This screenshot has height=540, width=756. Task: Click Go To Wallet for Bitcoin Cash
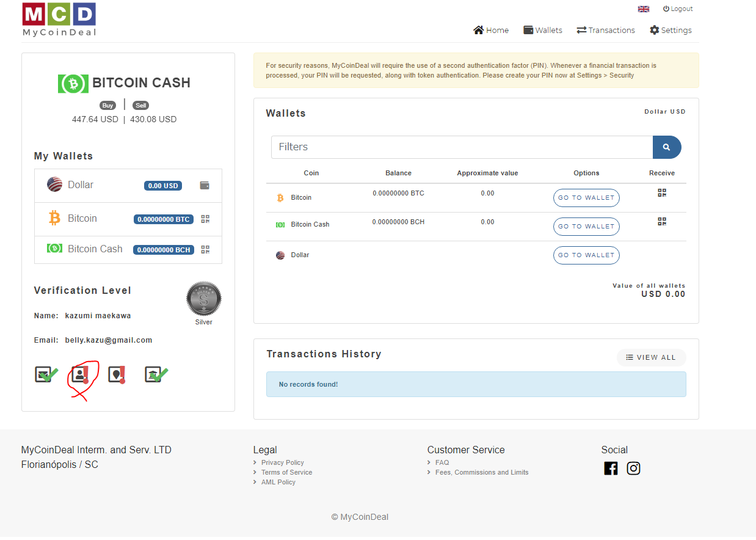[586, 227]
